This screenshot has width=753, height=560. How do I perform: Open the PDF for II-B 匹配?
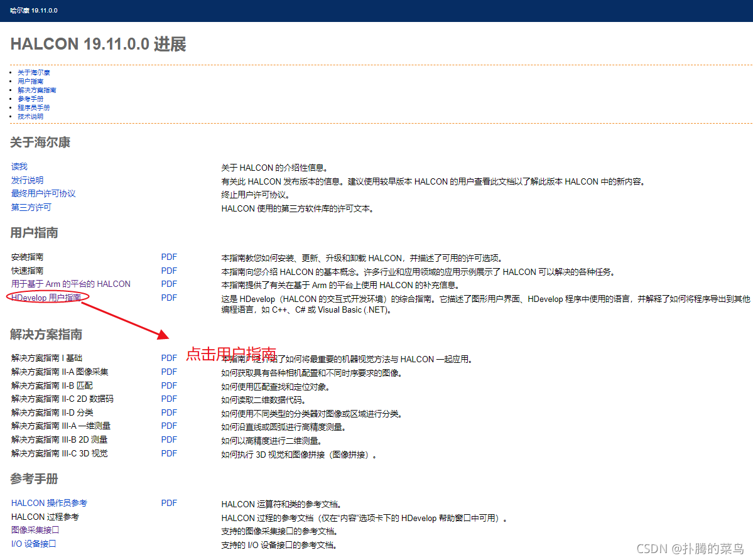tap(169, 385)
